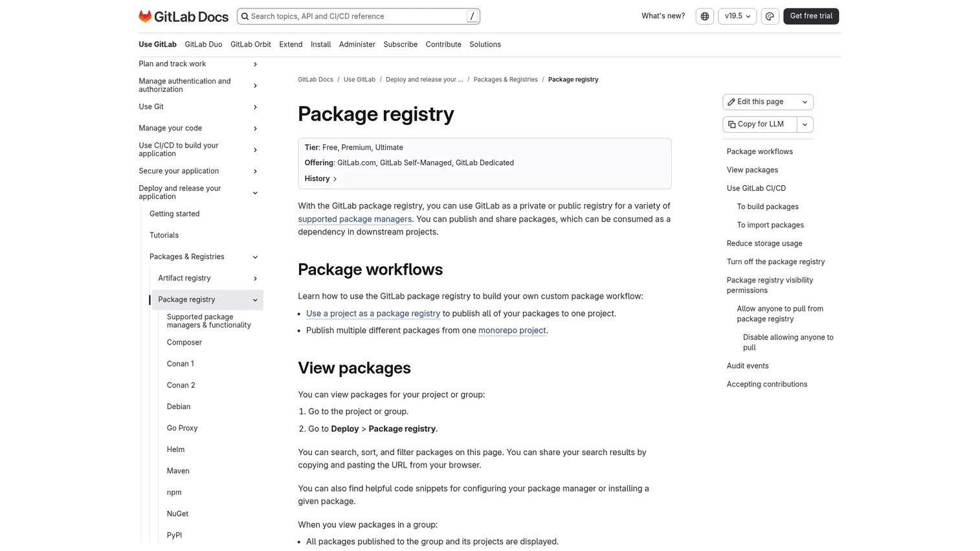Select Composer in the sidebar
Viewport: 980px width, 551px height.
point(184,343)
